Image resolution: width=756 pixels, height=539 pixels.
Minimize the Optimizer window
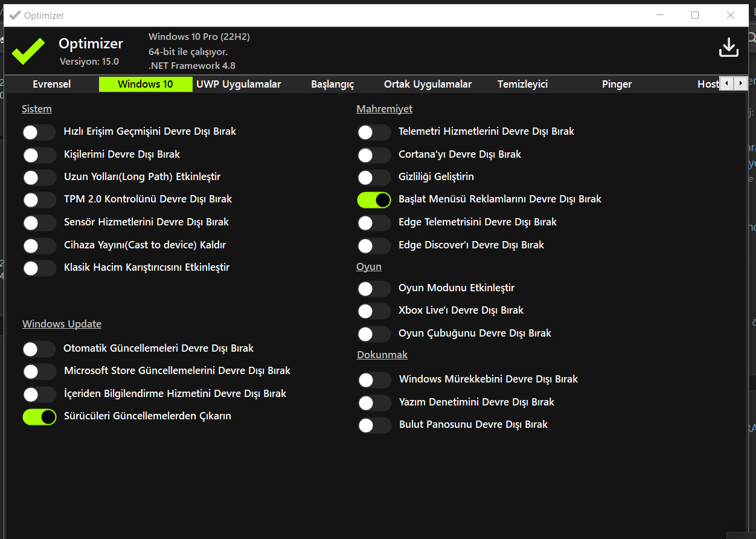click(659, 16)
